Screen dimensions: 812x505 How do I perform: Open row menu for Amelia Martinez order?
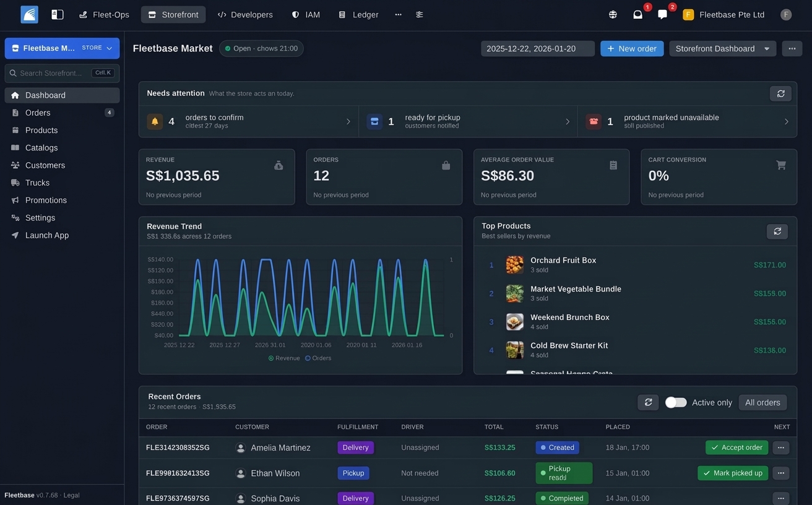(780, 447)
